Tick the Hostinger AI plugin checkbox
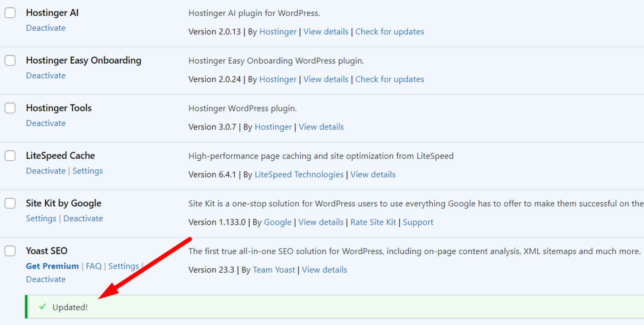The width and height of the screenshot is (644, 325). [10, 12]
